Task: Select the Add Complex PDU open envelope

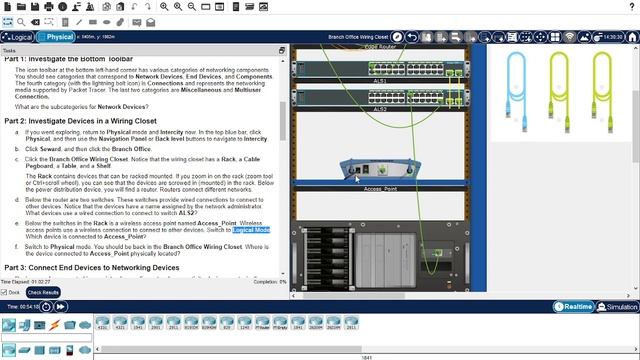Action: pyautogui.click(x=151, y=22)
